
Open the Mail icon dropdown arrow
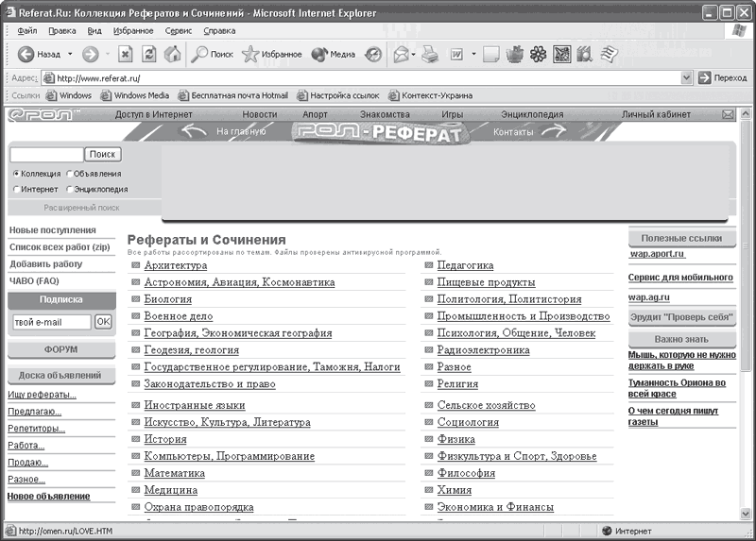pyautogui.click(x=413, y=54)
